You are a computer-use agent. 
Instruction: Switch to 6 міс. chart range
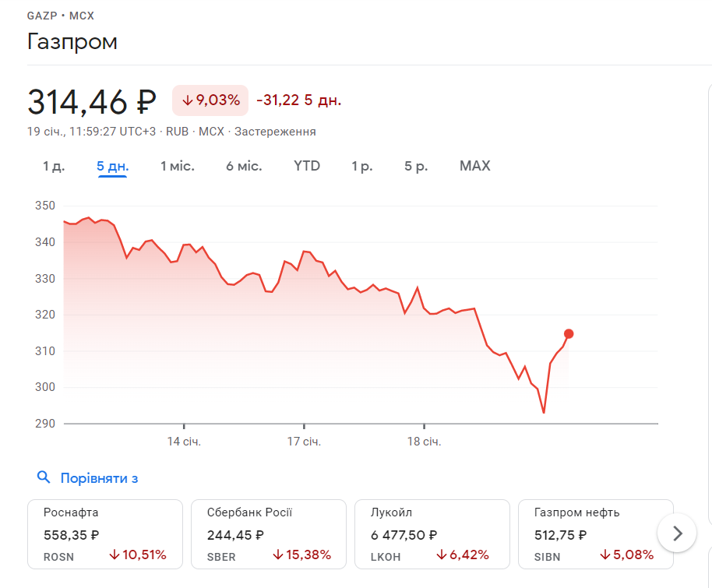[244, 166]
